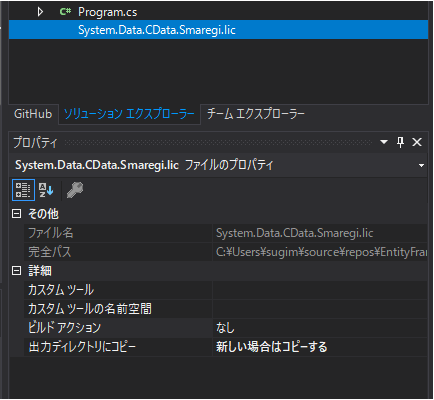434x400 pixels.
Task: Switch to the GitHub tab
Action: (33, 114)
